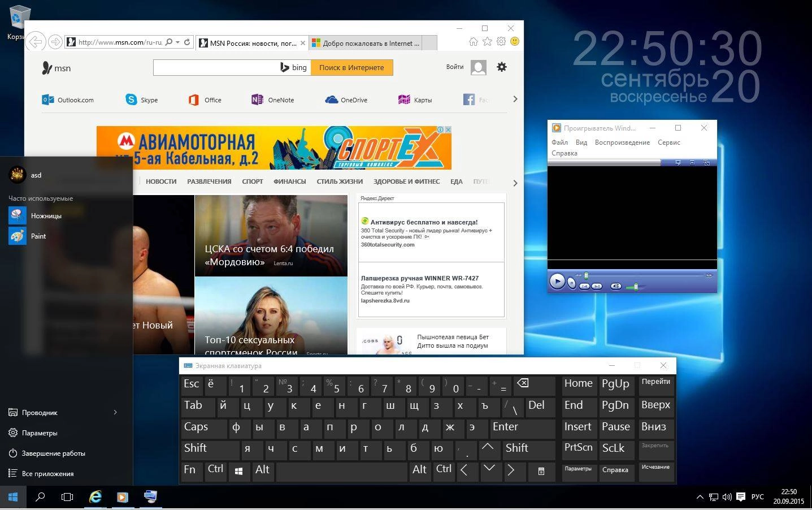Image resolution: width=812 pixels, height=510 pixels.
Task: Open taskbar search magnifier
Action: [40, 497]
